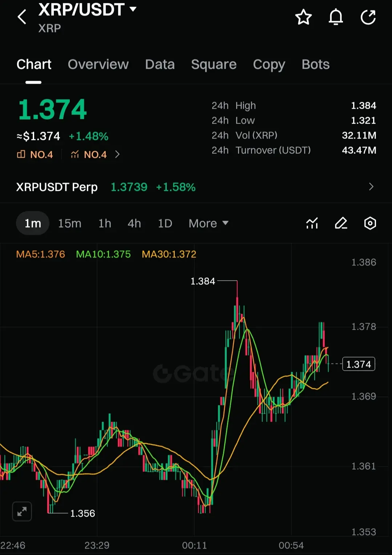Tap the 1.361 price axis label
The image size is (392, 555).
[x=364, y=466]
